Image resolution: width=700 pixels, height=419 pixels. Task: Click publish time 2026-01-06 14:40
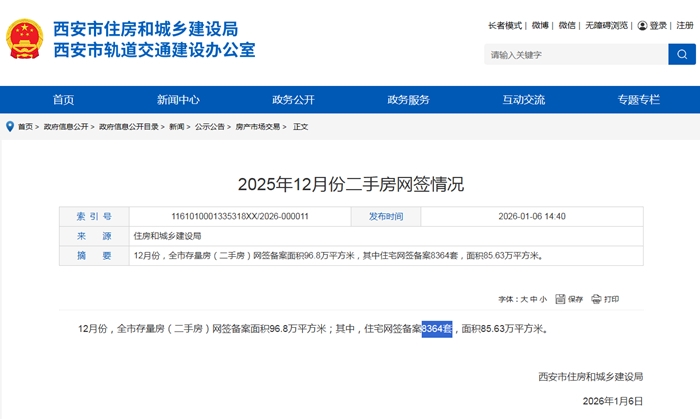532,216
